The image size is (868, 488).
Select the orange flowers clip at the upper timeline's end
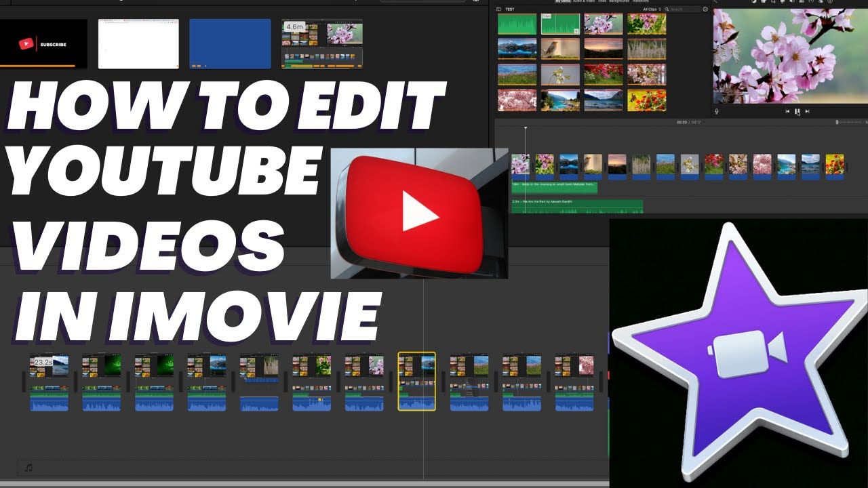pos(835,167)
